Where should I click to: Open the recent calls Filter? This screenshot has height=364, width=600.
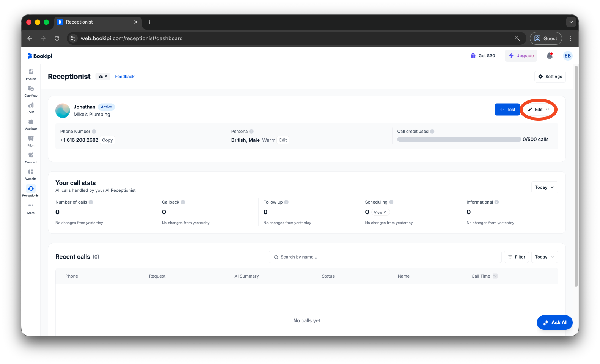click(x=516, y=257)
